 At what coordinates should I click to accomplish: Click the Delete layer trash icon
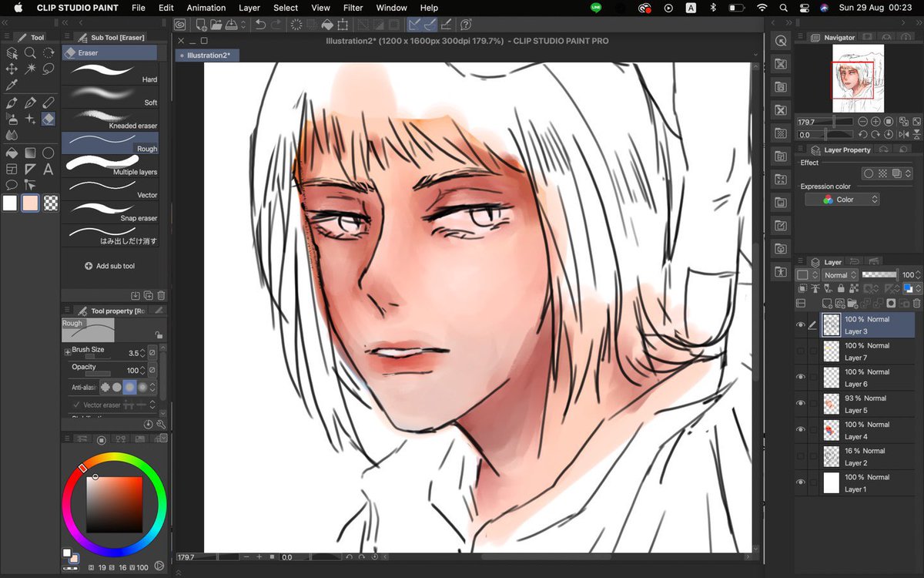[x=917, y=304]
